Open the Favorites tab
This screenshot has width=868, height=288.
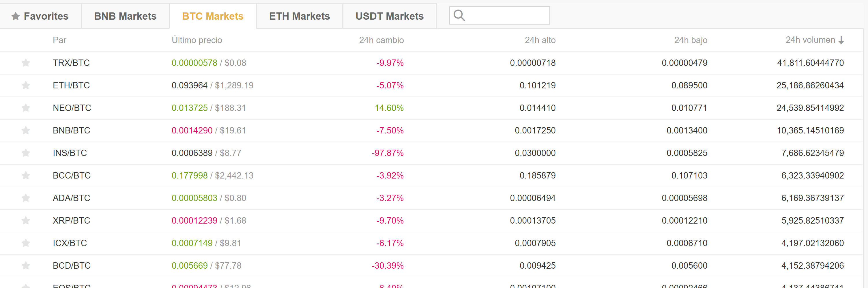pyautogui.click(x=40, y=16)
